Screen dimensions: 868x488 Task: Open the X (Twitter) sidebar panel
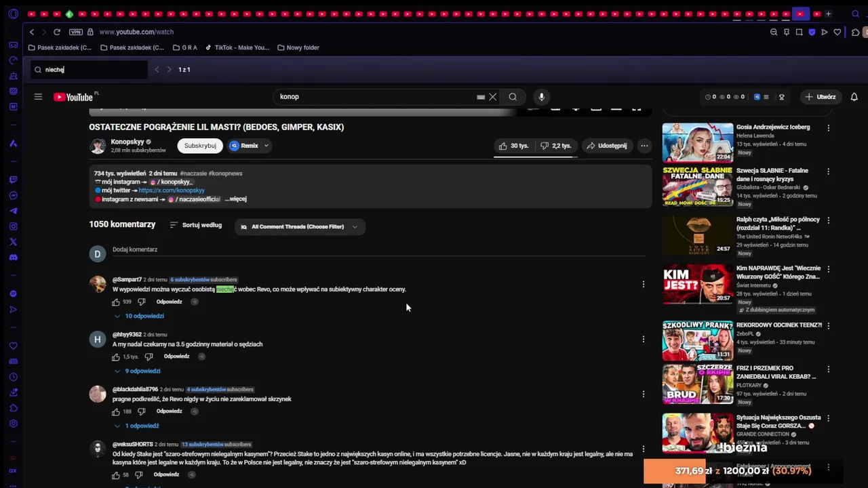click(13, 242)
